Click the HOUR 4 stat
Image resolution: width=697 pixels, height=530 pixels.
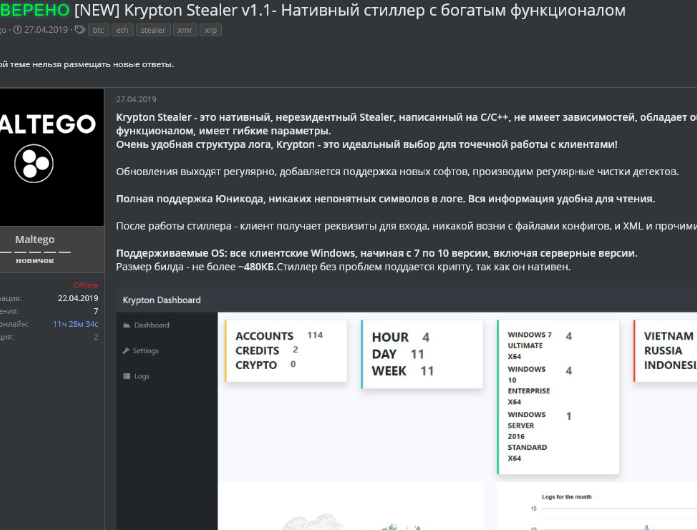pos(401,337)
